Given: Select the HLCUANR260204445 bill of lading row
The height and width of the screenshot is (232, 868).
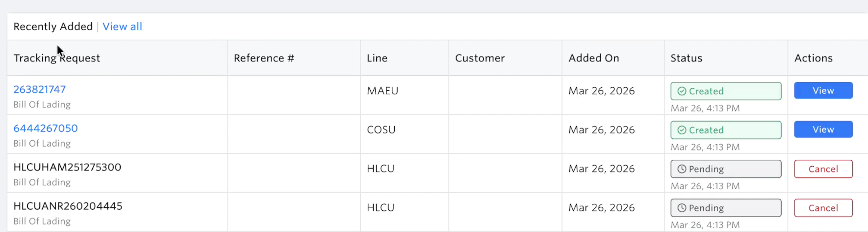Looking at the screenshot, I should [x=68, y=206].
